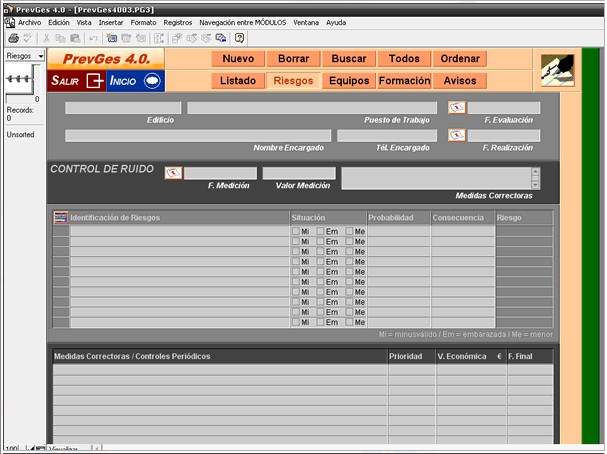Check Me in the first risk row
Screen dimensions: 607x454
pyautogui.click(x=350, y=231)
